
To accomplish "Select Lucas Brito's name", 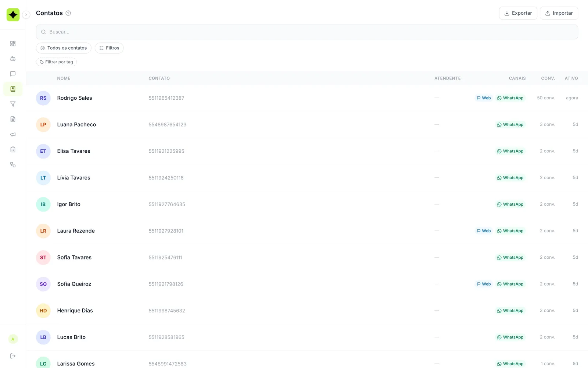I will [x=71, y=337].
